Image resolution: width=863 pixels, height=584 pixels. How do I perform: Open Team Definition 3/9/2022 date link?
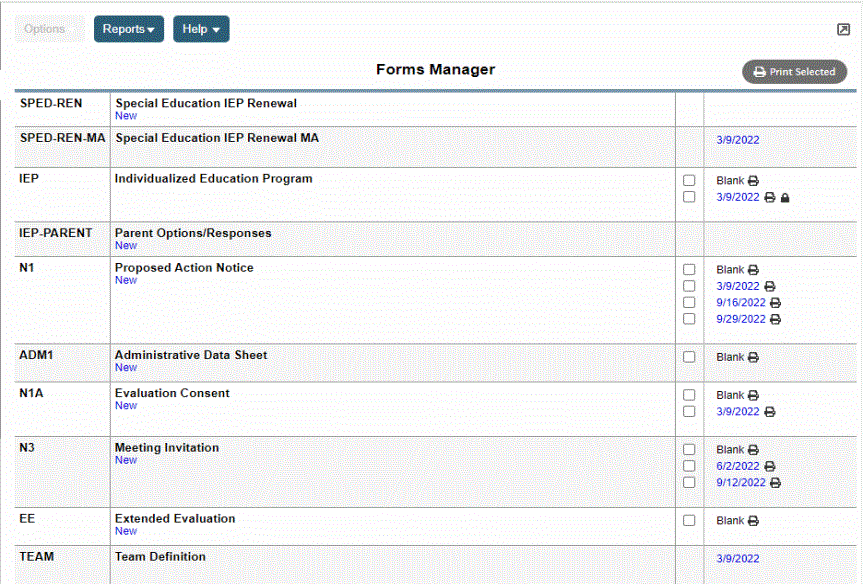(x=738, y=559)
